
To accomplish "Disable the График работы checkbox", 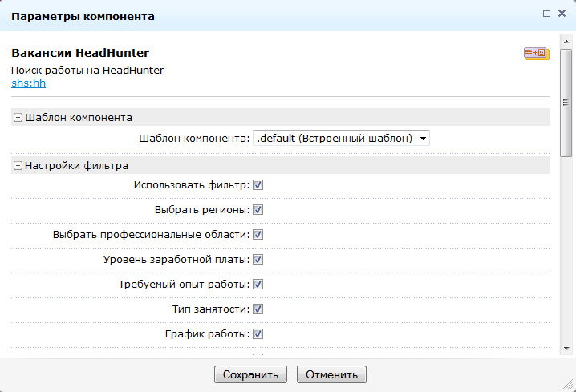I will point(258,334).
